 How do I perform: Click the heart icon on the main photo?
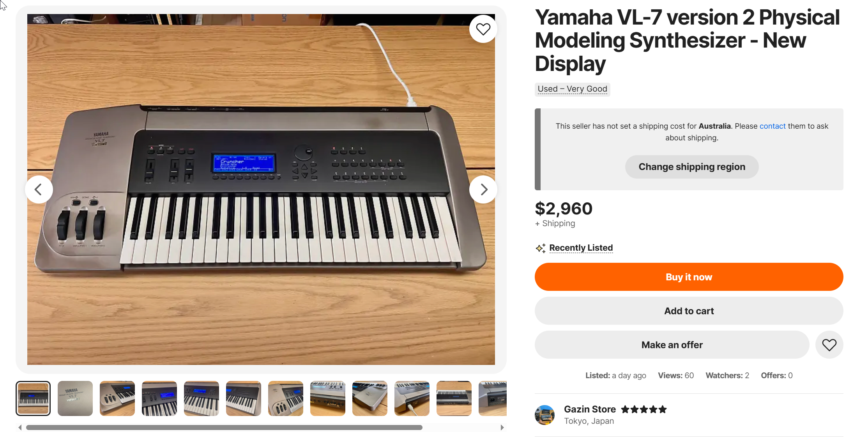(x=483, y=29)
